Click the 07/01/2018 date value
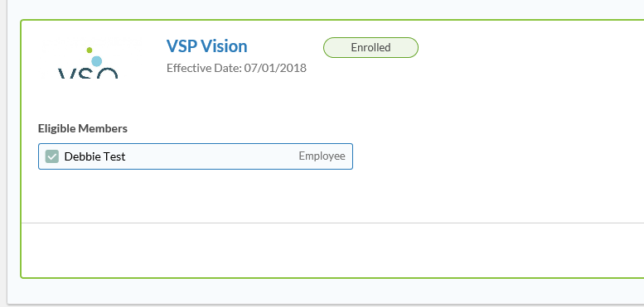Image resolution: width=644 pixels, height=307 pixels. coord(276,68)
